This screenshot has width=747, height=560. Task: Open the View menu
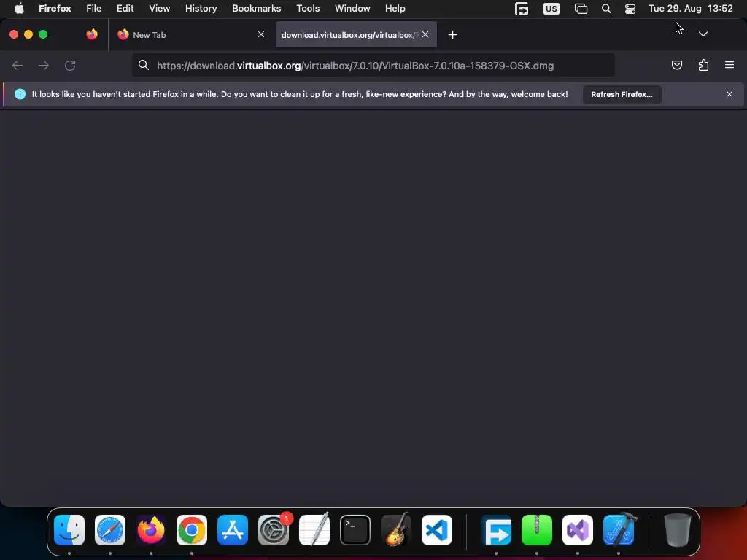click(159, 9)
